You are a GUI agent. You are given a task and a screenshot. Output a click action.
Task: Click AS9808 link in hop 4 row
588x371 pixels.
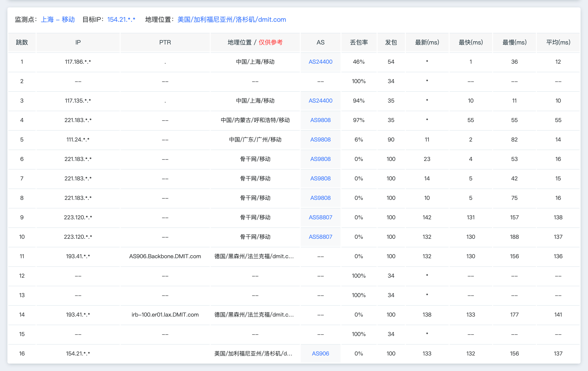[x=320, y=120]
